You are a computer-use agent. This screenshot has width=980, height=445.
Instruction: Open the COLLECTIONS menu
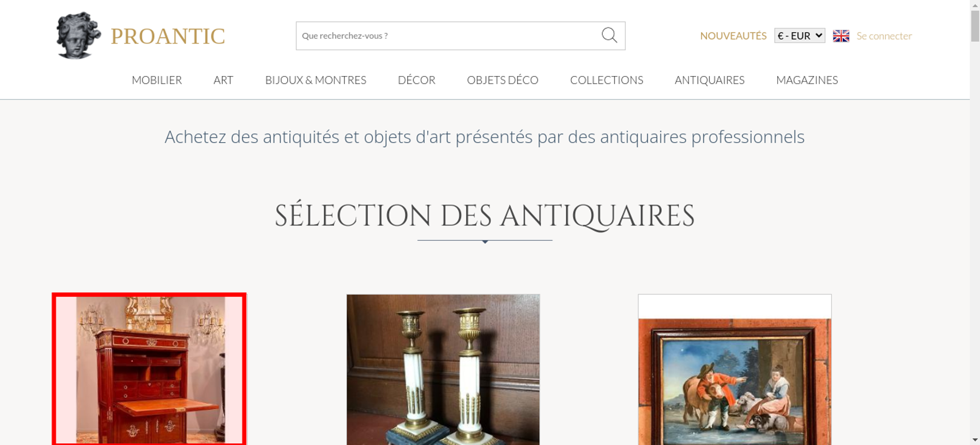pyautogui.click(x=607, y=80)
